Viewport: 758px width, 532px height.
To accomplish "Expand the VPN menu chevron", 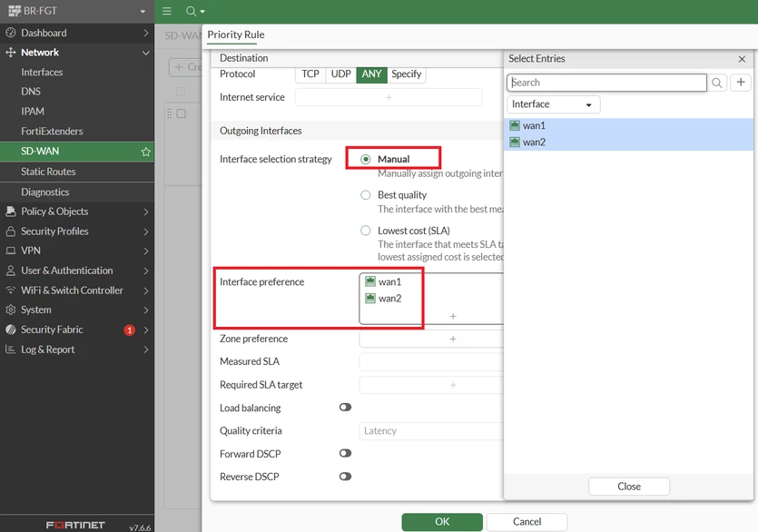I will pyautogui.click(x=146, y=251).
